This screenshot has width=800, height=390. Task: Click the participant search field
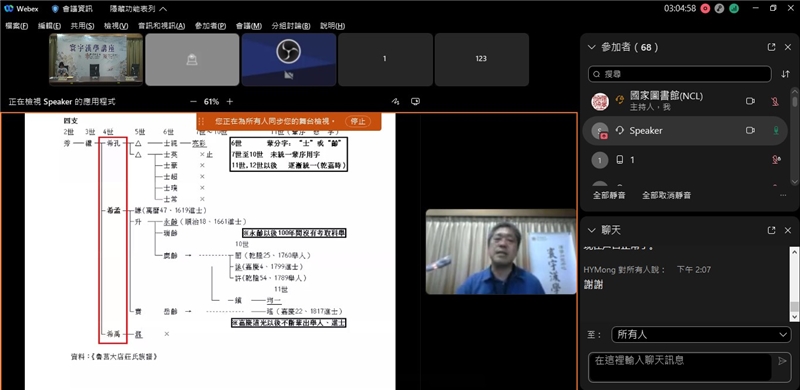coord(680,74)
